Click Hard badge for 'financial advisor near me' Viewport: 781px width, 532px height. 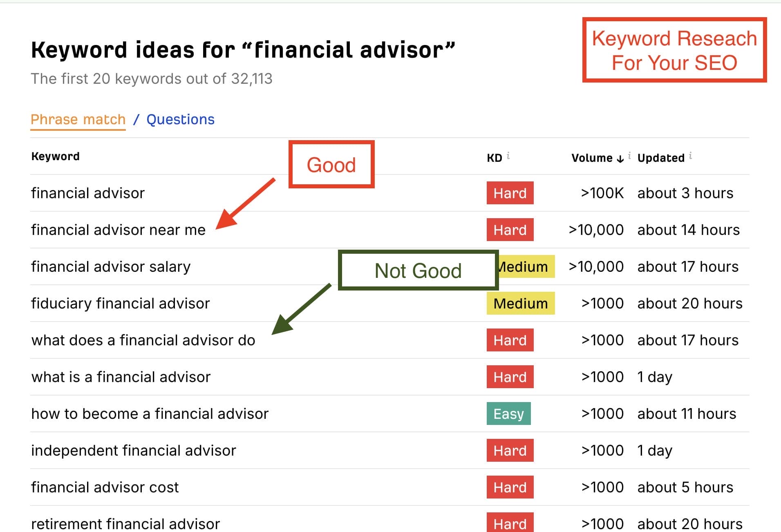510,230
